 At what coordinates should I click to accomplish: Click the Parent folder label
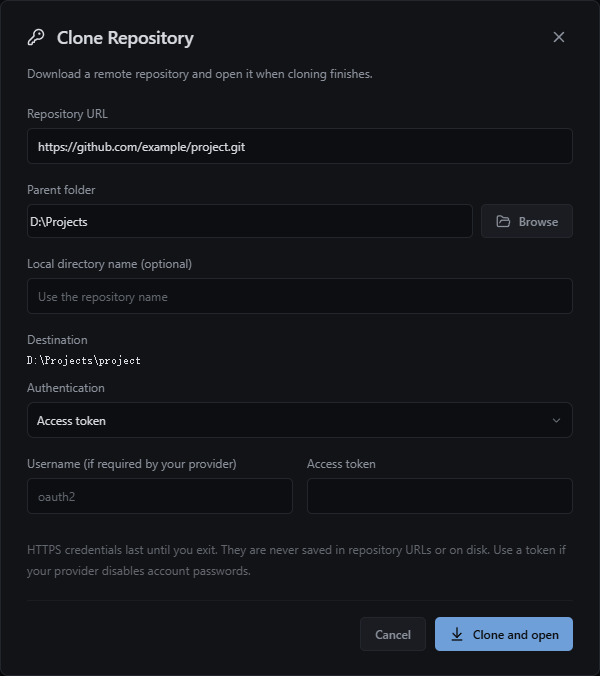[x=61, y=190]
